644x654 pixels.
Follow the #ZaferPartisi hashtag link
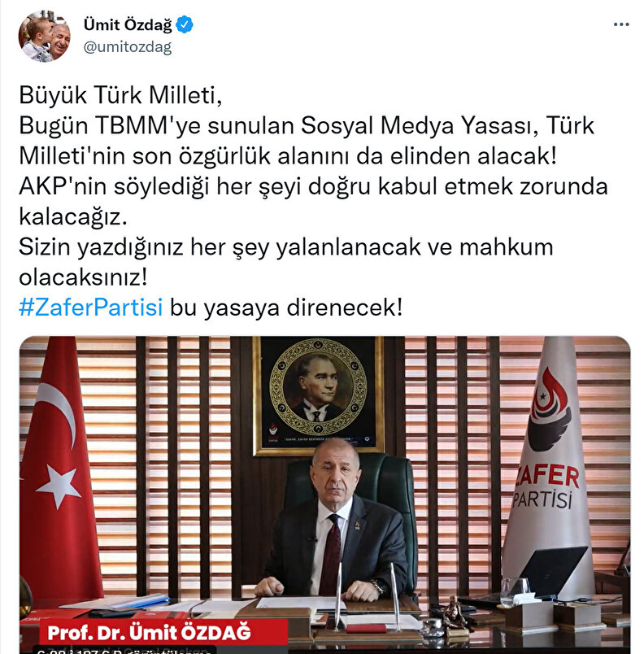pyautogui.click(x=91, y=307)
